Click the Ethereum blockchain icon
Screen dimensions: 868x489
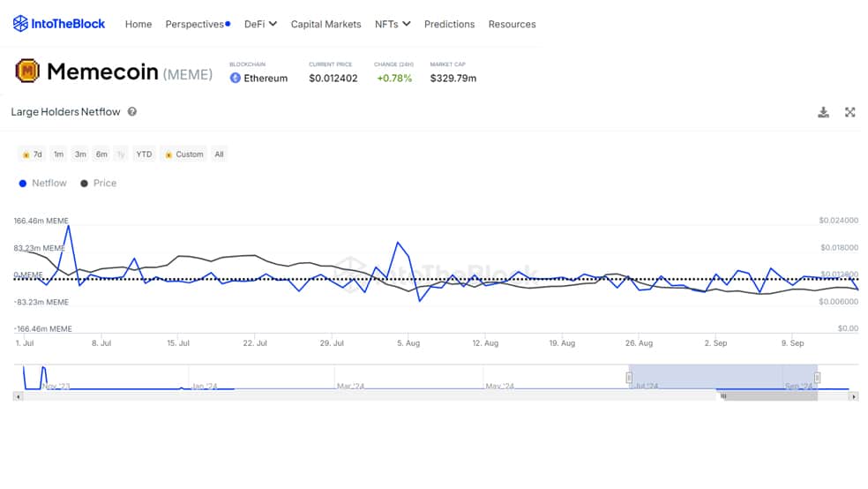(x=236, y=78)
